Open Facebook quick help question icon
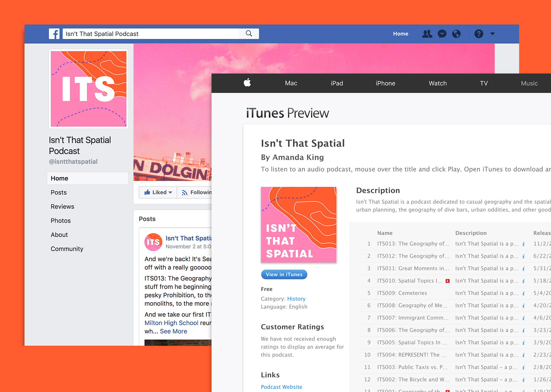The image size is (551, 392). [x=479, y=34]
